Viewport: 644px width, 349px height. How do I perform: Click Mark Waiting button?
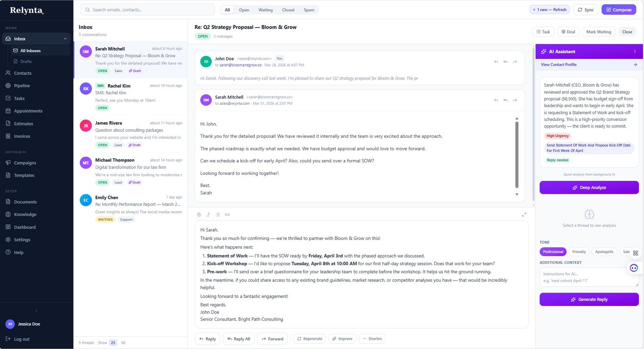click(x=599, y=32)
